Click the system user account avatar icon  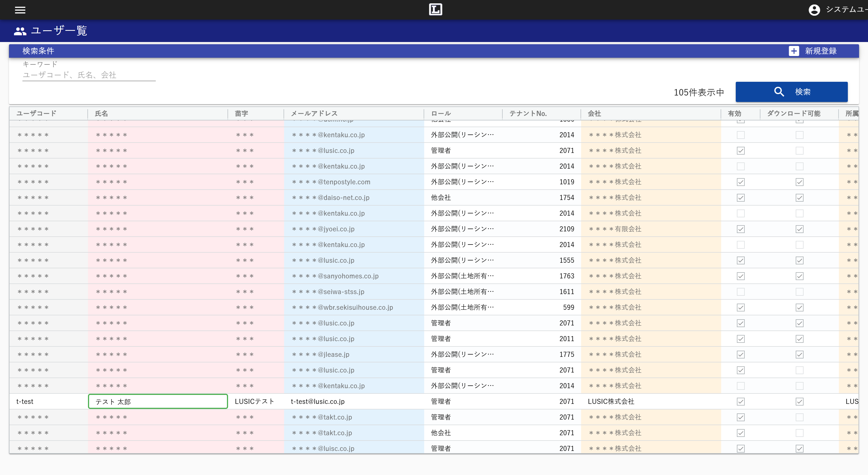(x=814, y=10)
